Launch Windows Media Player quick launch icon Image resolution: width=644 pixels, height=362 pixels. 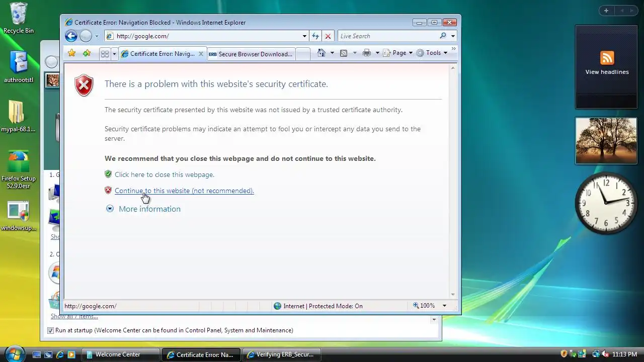pyautogui.click(x=71, y=354)
